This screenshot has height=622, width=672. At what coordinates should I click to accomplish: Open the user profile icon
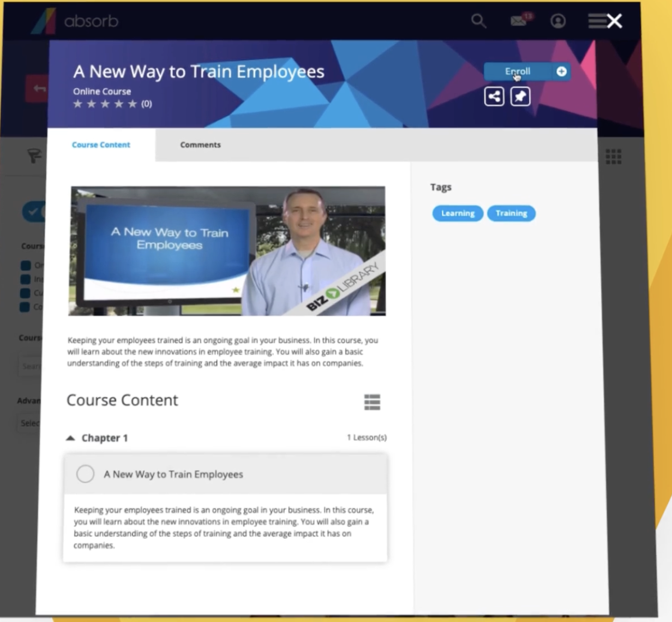557,21
